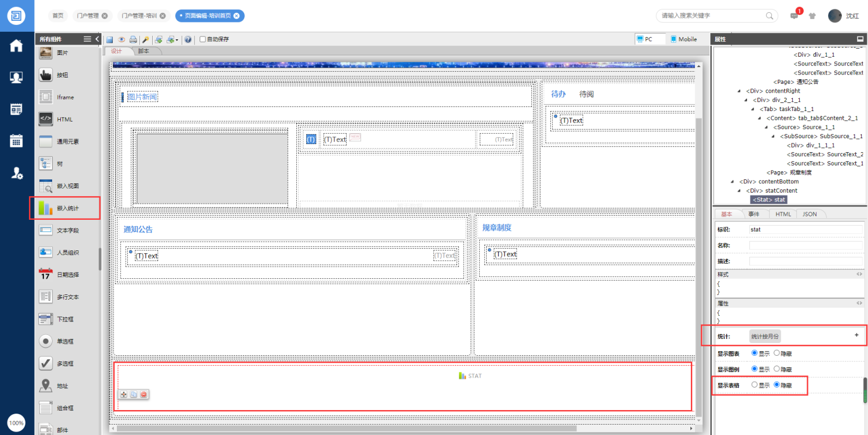Close the 门户管理 tab
Image resolution: width=868 pixels, height=435 pixels.
pos(104,16)
